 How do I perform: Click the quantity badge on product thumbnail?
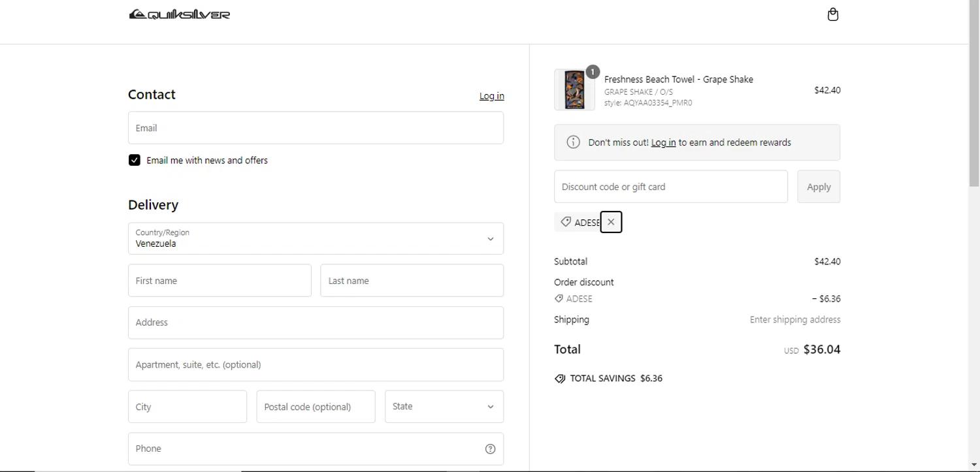[593, 72]
